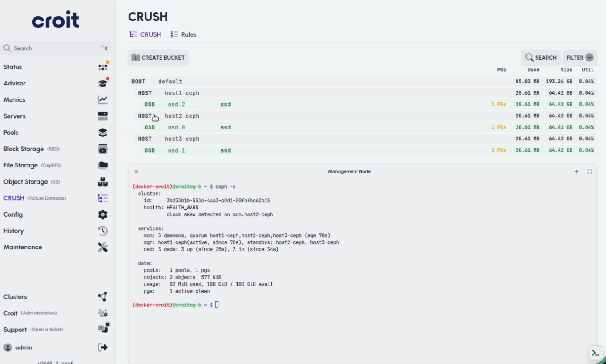The width and height of the screenshot is (606, 364).
Task: Click the Maintenance wrench icon
Action: (x=102, y=247)
